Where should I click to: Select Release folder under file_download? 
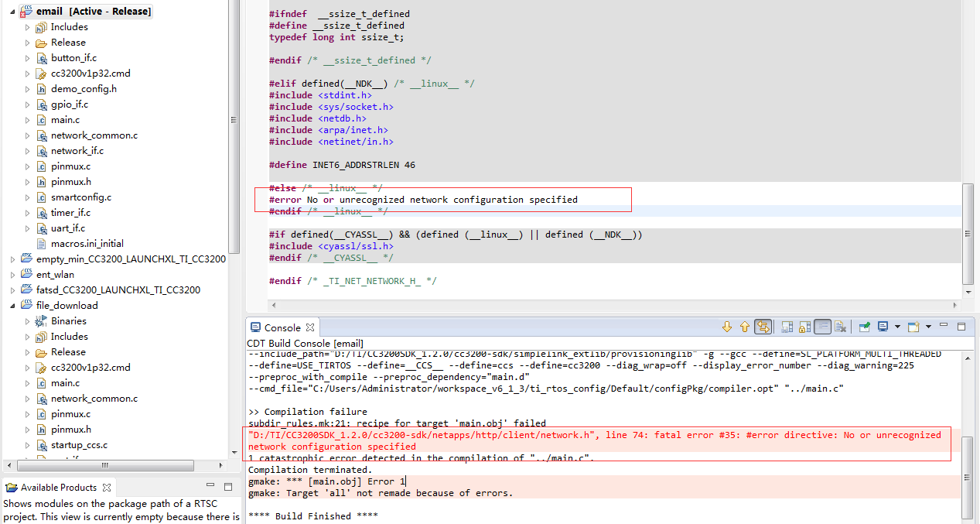click(68, 352)
